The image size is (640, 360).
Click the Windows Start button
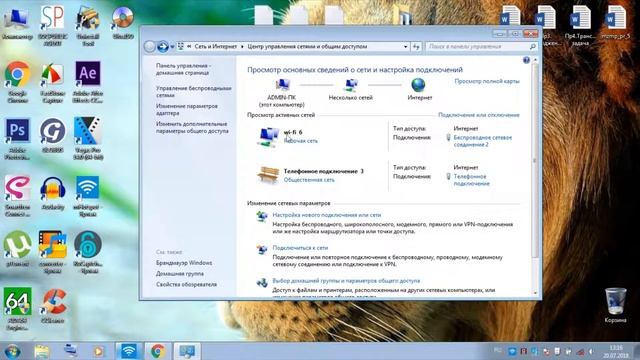click(12, 351)
